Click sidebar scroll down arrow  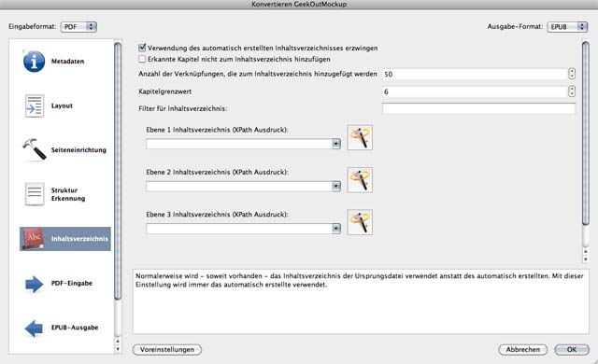click(x=118, y=349)
